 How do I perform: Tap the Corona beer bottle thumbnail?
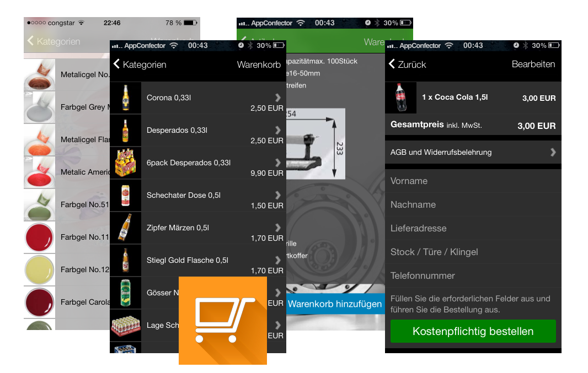(x=126, y=98)
